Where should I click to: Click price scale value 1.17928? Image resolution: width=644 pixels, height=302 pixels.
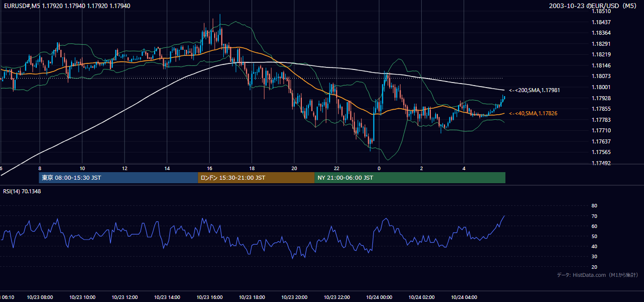tap(602, 98)
